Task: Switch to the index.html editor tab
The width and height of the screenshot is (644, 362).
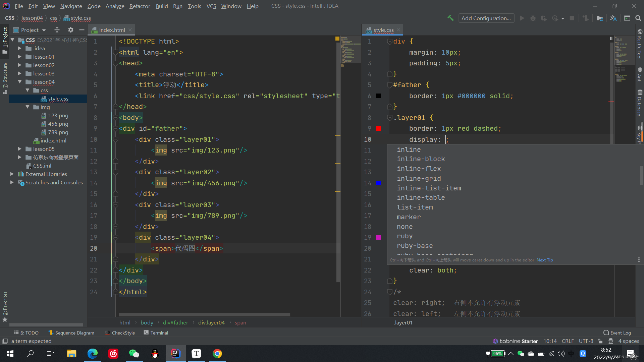Action: click(x=112, y=30)
